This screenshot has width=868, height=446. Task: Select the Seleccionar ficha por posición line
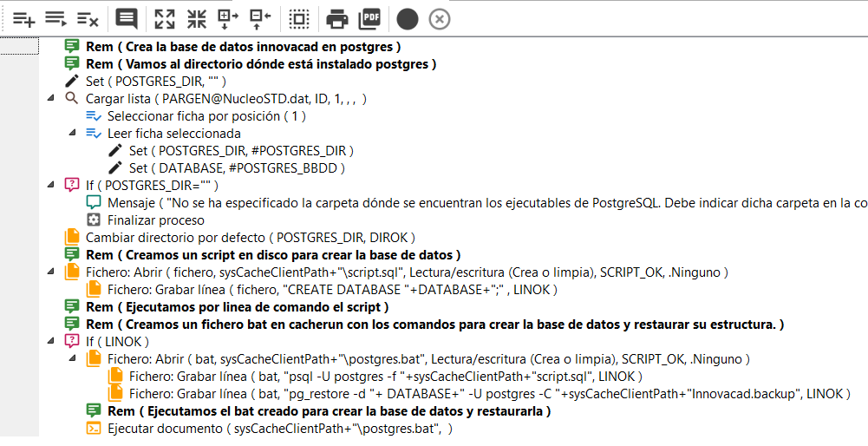click(206, 116)
